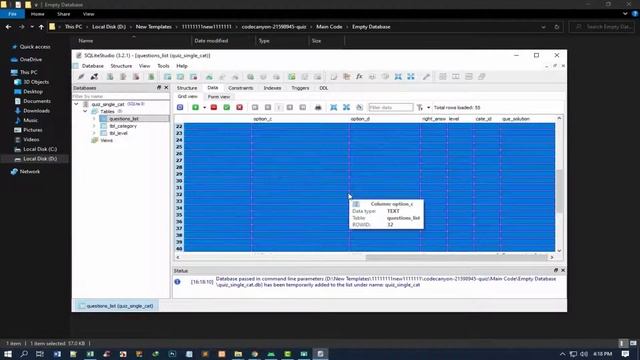This screenshot has height=360, width=640.
Task: Switch to the Constraints tab
Action: point(240,88)
